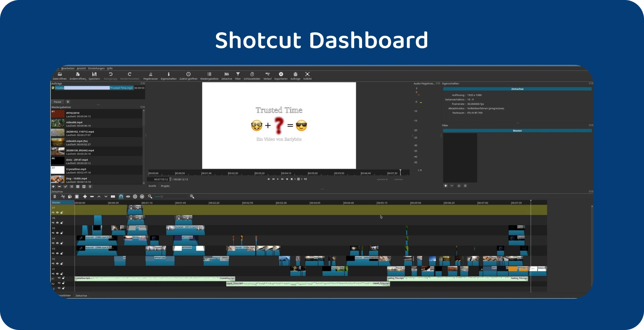Open the timeline hamburger menu
This screenshot has width=644, height=330.
pos(55,196)
